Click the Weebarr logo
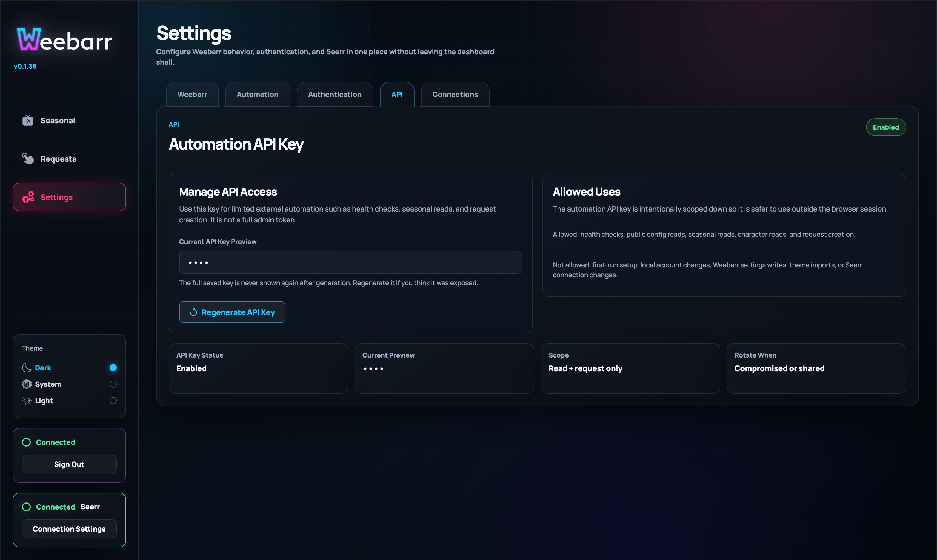 65,40
